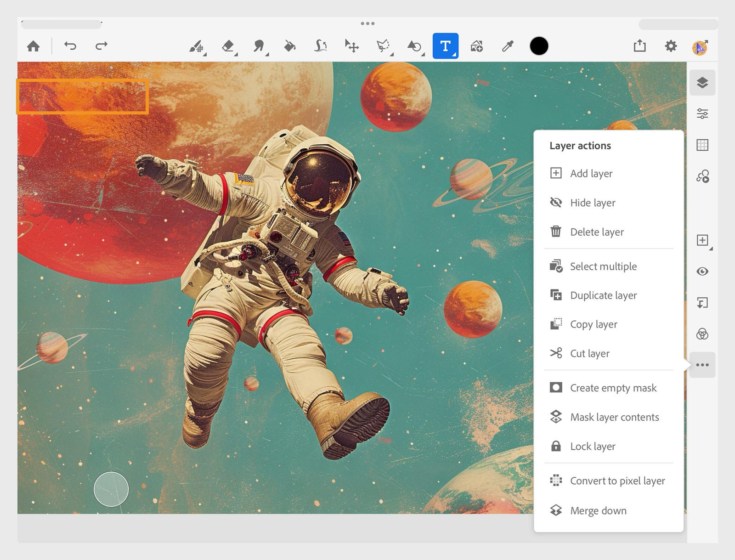Tap the three dots at top center

tap(367, 23)
